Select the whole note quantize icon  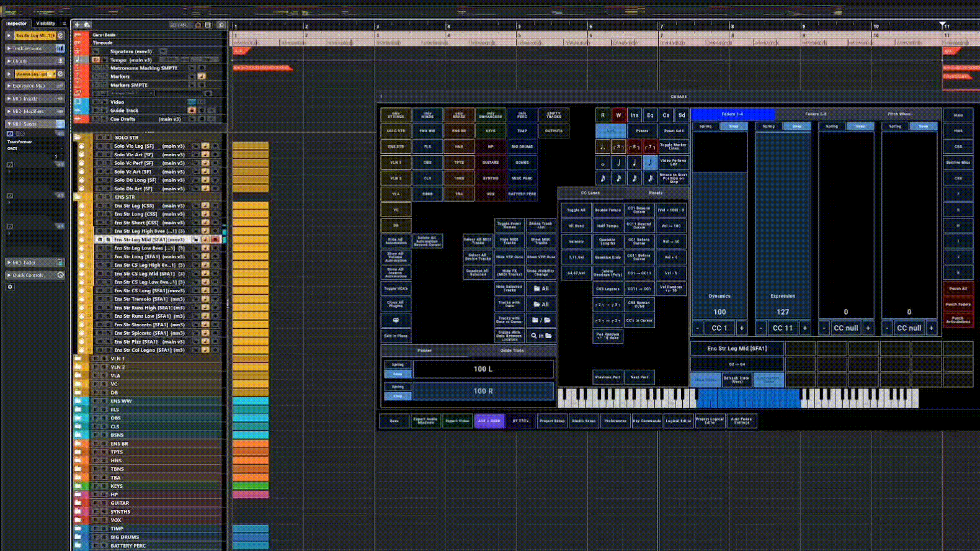click(602, 163)
